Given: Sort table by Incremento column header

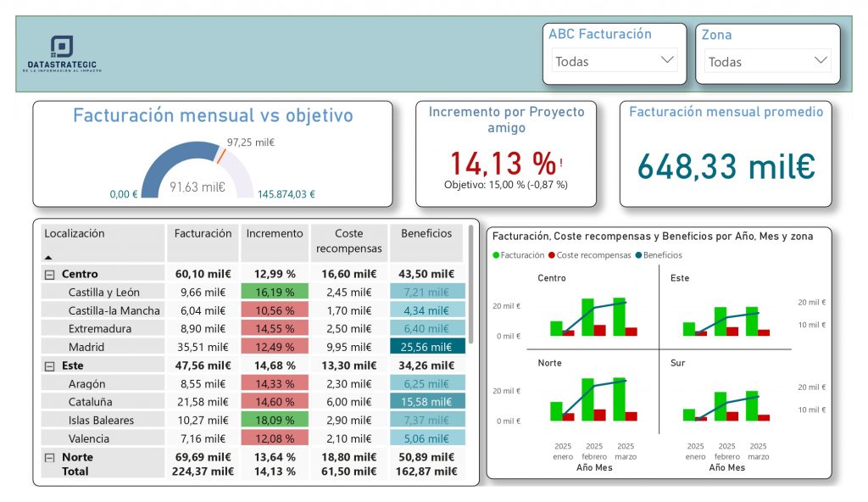Looking at the screenshot, I should coord(274,233).
